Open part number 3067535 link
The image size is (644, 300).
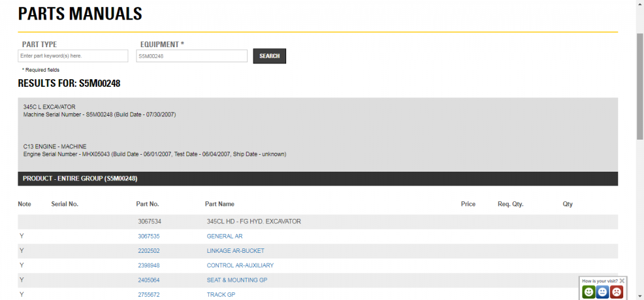click(x=148, y=236)
